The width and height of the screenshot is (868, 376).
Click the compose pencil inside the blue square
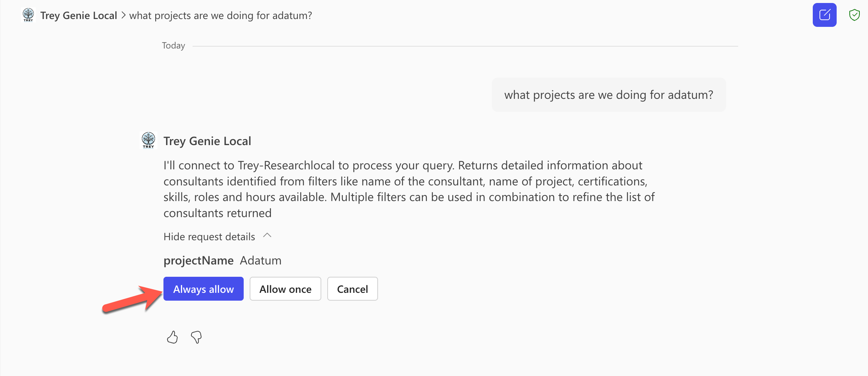[824, 15]
